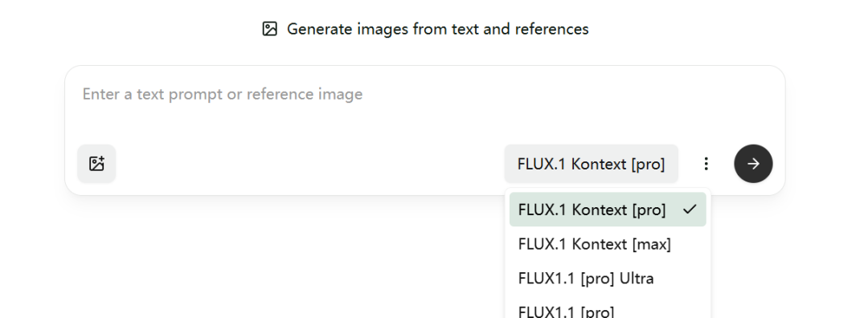Click the 'Ultra' model row in the list

coord(608,278)
